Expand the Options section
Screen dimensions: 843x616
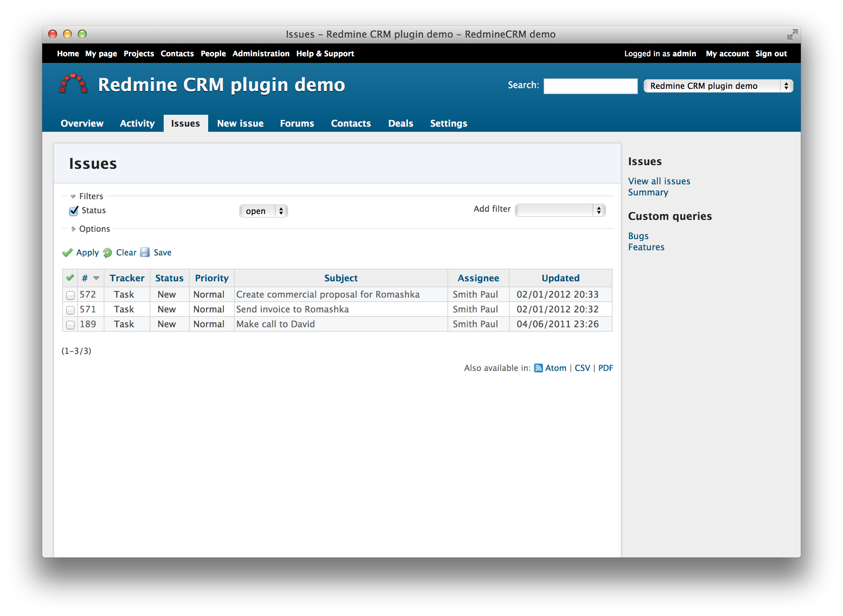point(73,229)
